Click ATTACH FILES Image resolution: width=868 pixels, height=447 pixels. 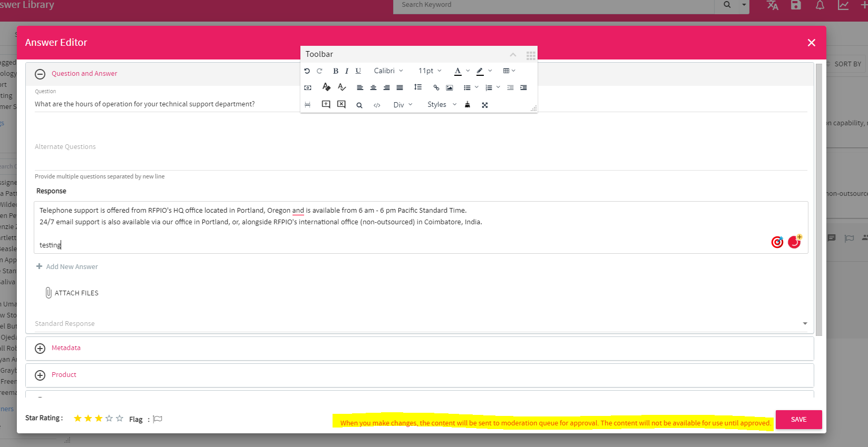tap(72, 293)
